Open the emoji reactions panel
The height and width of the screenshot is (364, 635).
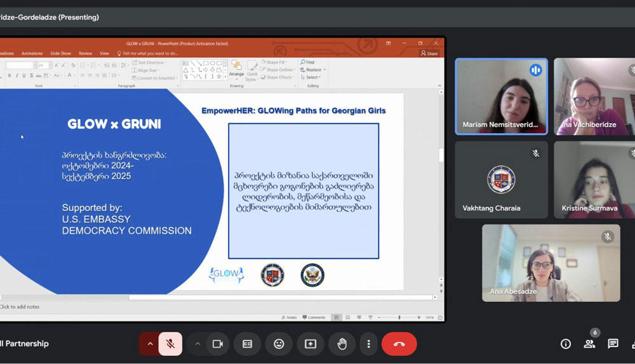pos(279,344)
